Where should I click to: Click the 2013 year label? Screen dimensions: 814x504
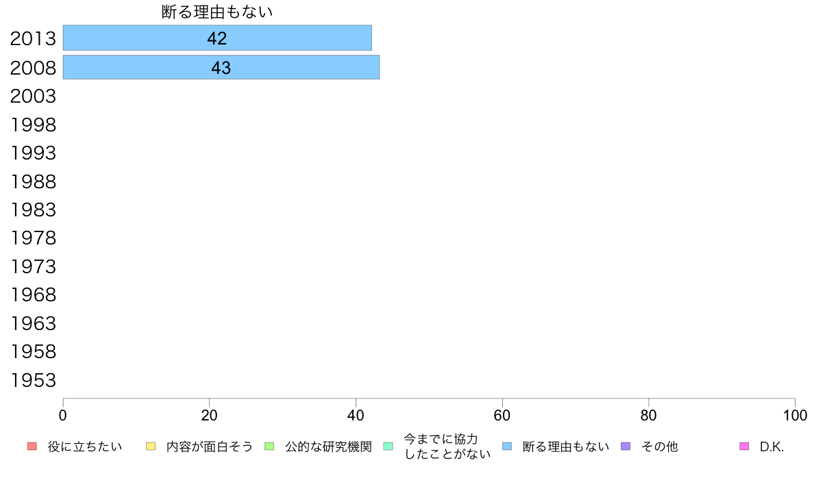point(33,38)
